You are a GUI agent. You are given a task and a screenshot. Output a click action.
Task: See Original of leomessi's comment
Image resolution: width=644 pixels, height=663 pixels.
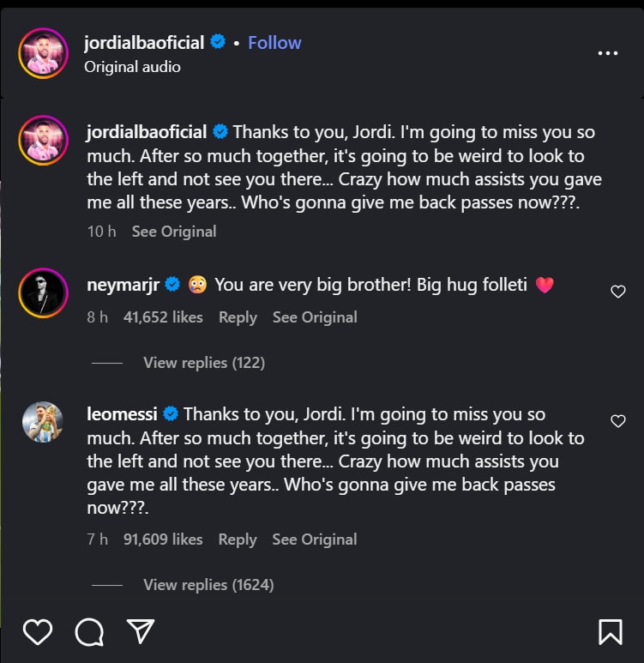tap(315, 539)
